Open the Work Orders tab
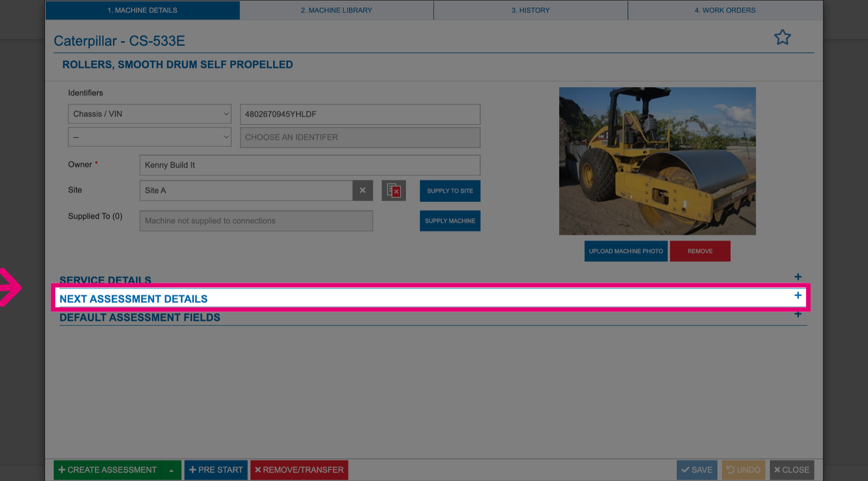The width and height of the screenshot is (868, 481). [x=725, y=10]
